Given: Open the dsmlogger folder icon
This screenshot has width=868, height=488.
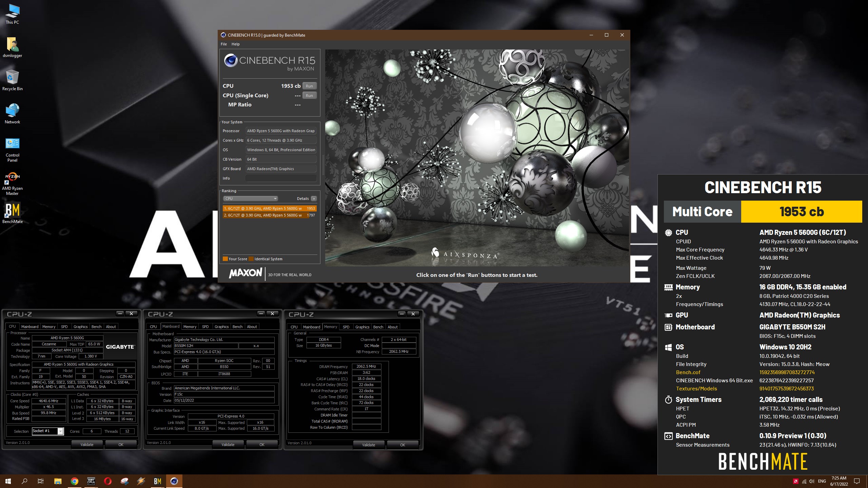Looking at the screenshot, I should pyautogui.click(x=12, y=47).
